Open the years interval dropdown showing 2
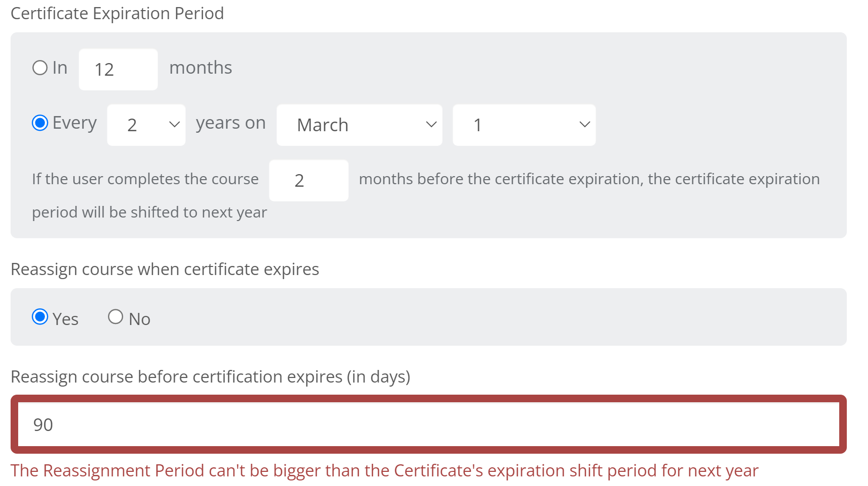This screenshot has width=868, height=486. pos(146,125)
